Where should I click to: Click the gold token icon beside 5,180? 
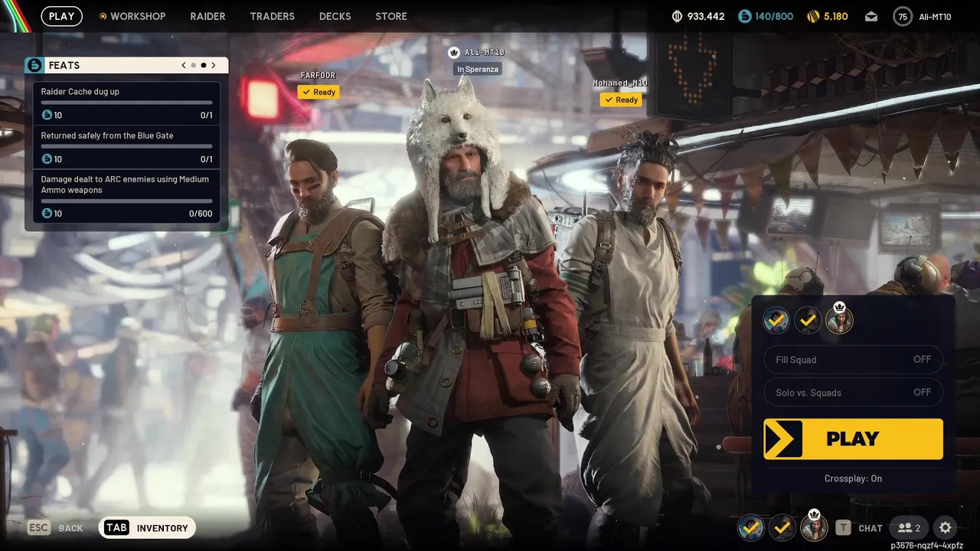coord(813,16)
